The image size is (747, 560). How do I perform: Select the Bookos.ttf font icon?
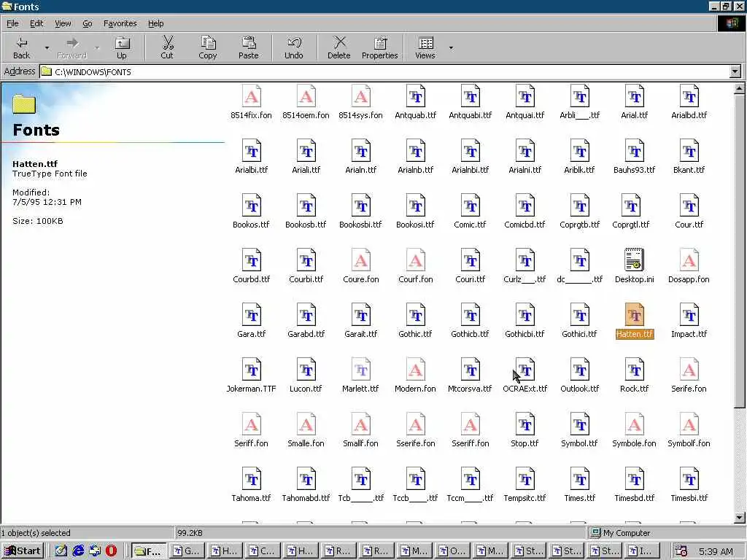pyautogui.click(x=252, y=206)
